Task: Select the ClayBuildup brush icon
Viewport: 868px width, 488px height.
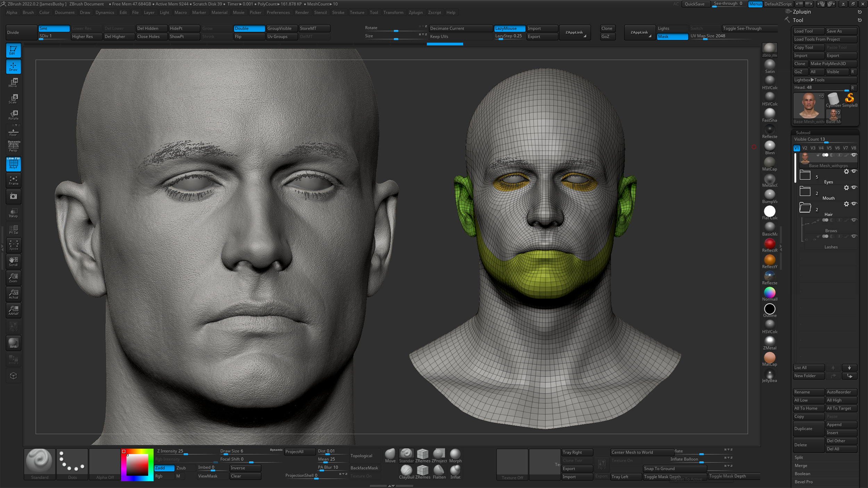Action: pos(406,471)
